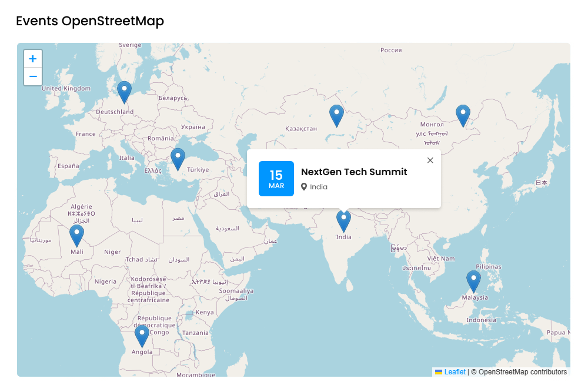
Task: Click the map near the Japan label
Action: coord(542,182)
